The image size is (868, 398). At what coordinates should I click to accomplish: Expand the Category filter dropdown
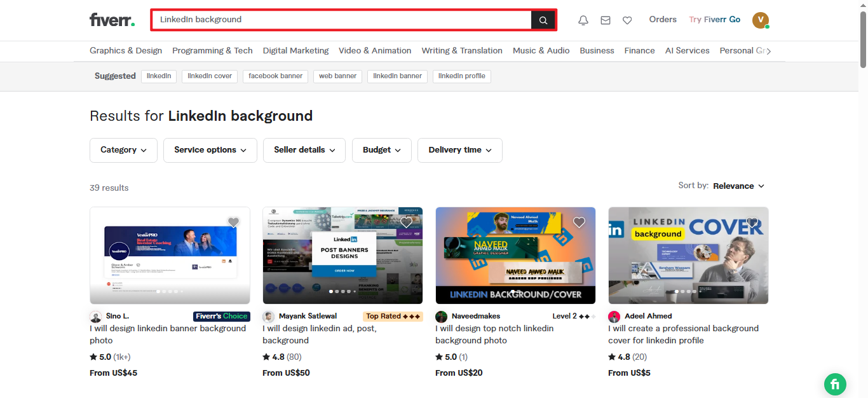[x=123, y=150]
